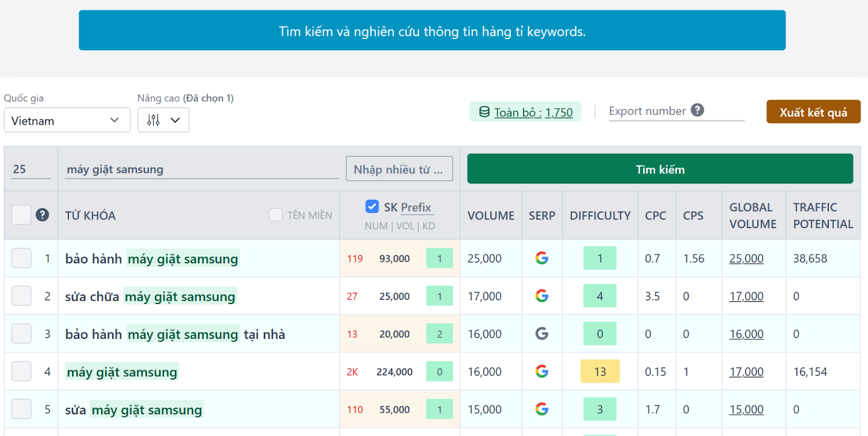This screenshot has height=436, width=868.
Task: Click Google SERP icon for row 1
Action: pyautogui.click(x=541, y=258)
